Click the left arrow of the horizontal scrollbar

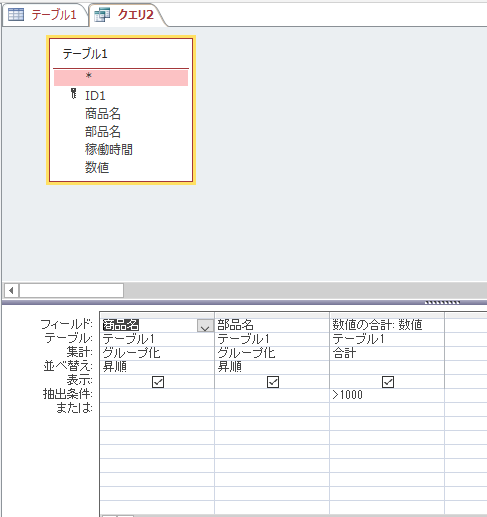coord(11,290)
